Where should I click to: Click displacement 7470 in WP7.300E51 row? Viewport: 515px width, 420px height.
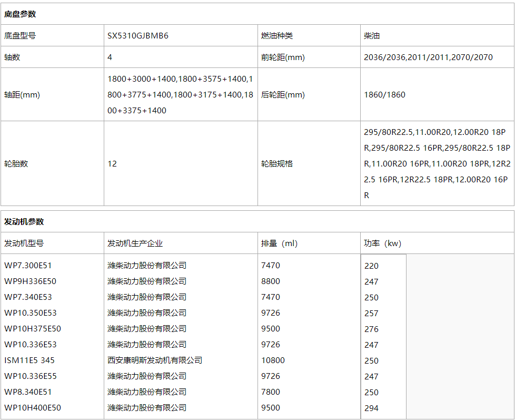click(x=271, y=265)
